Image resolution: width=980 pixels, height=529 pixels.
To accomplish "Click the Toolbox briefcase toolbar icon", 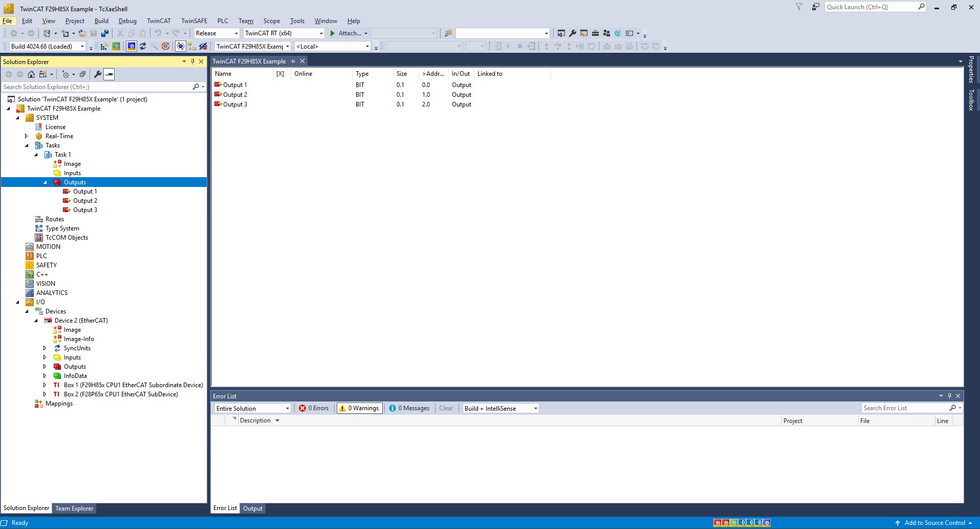I will (x=595, y=33).
